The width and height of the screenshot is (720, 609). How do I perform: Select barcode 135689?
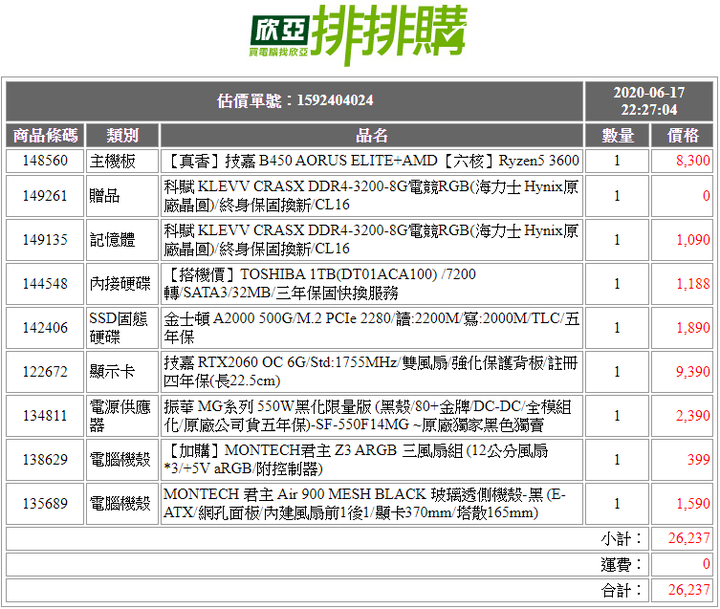[x=45, y=504]
